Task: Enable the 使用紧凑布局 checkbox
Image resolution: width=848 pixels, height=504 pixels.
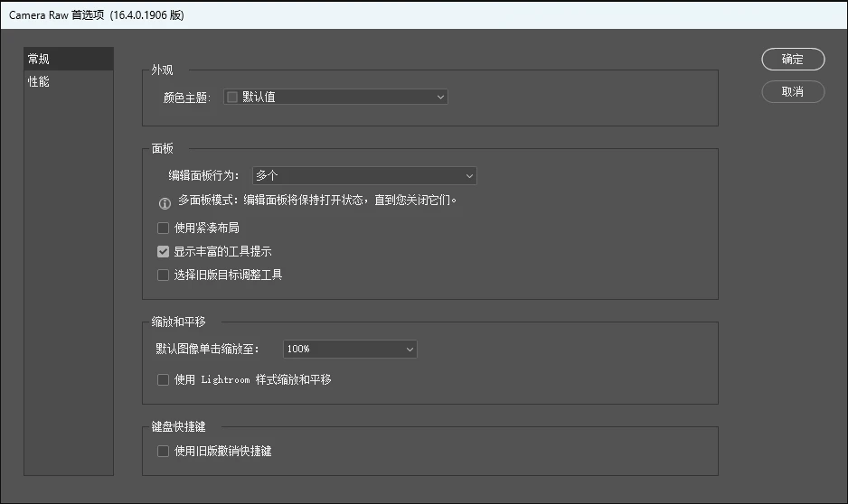Action: click(163, 228)
